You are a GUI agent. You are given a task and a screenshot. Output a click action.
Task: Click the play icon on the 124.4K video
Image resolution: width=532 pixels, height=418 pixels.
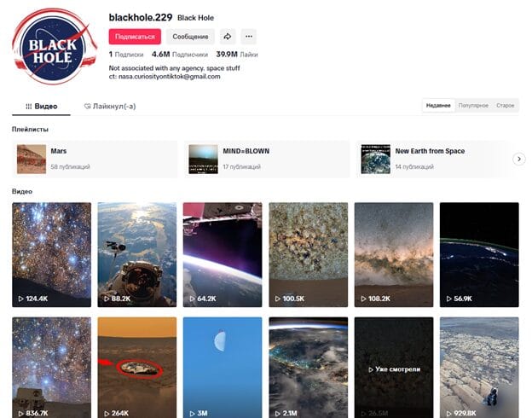pos(21,299)
